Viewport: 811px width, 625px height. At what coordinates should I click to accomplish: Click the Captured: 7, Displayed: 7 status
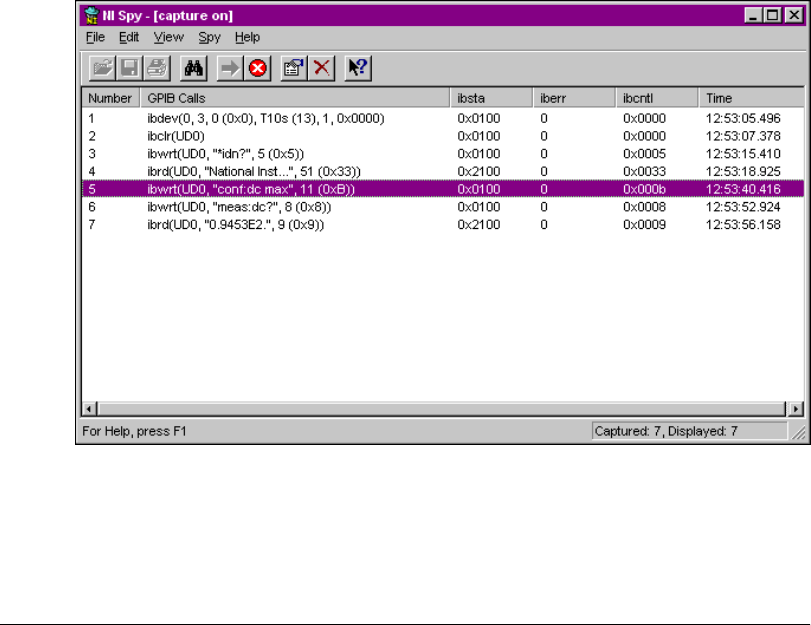(x=689, y=431)
